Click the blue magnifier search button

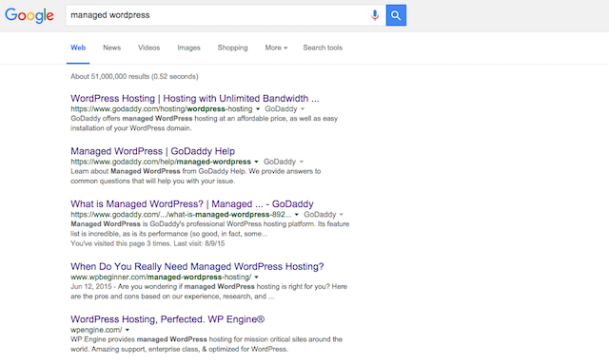point(396,15)
